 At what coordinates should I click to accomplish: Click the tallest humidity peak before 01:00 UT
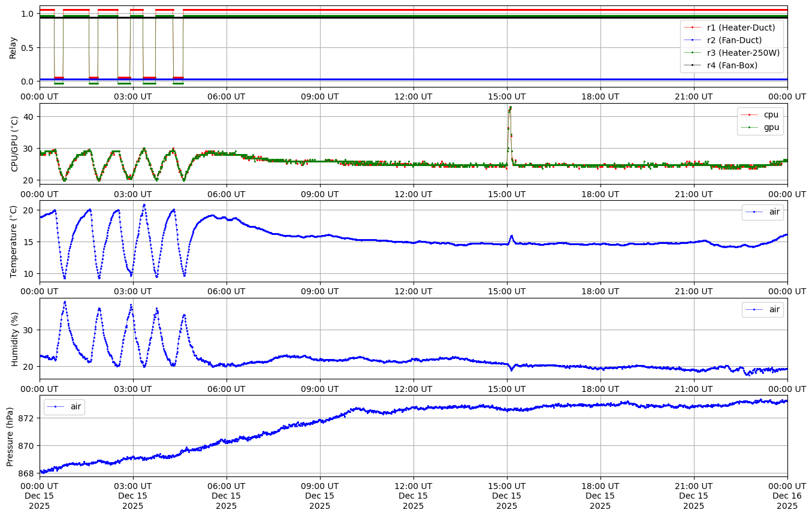65,302
